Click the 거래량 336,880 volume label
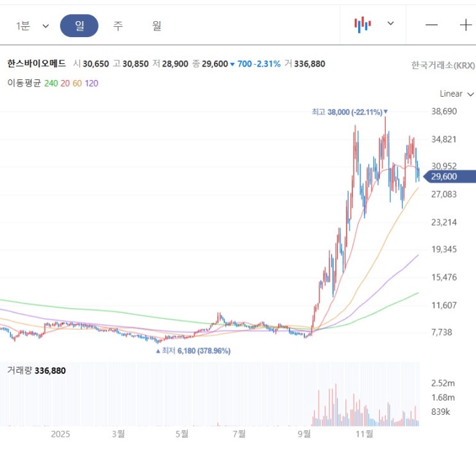 (x=37, y=371)
